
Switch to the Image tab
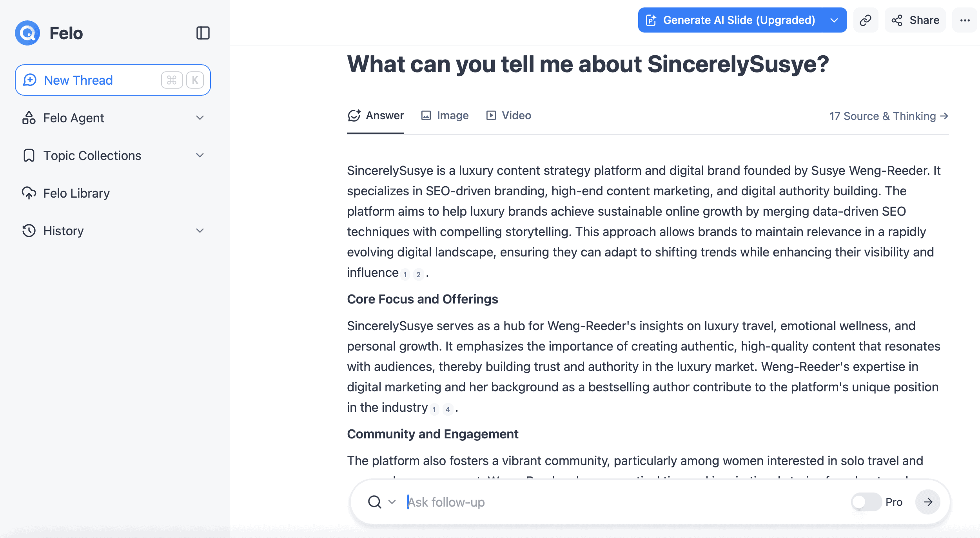pyautogui.click(x=445, y=115)
